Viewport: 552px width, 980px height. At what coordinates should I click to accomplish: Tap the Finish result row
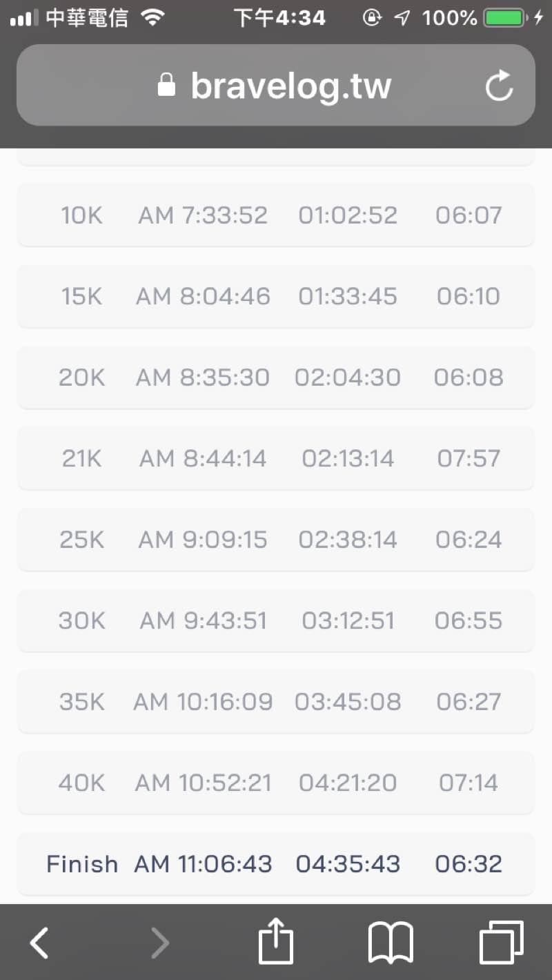point(275,863)
